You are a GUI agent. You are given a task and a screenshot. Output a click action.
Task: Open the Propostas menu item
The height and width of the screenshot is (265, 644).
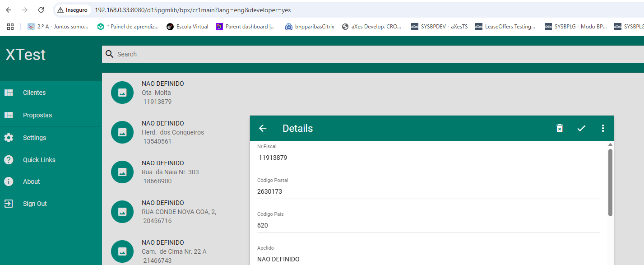[x=37, y=115]
